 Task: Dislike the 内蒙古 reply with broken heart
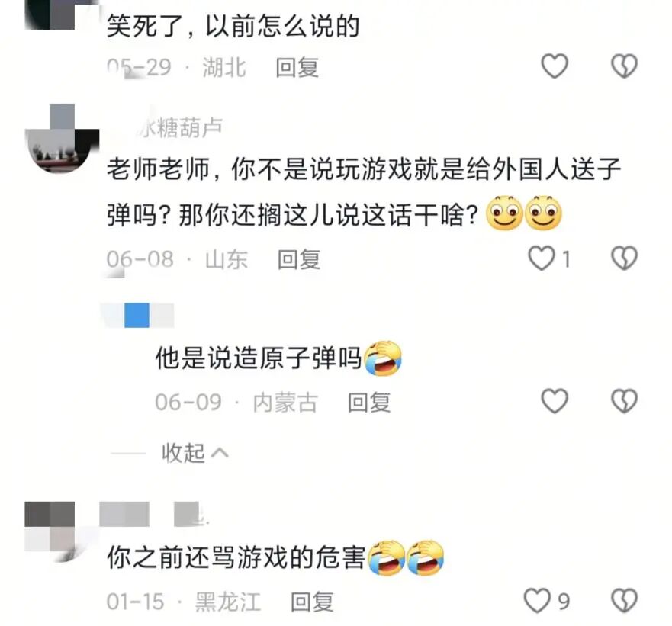click(x=624, y=401)
